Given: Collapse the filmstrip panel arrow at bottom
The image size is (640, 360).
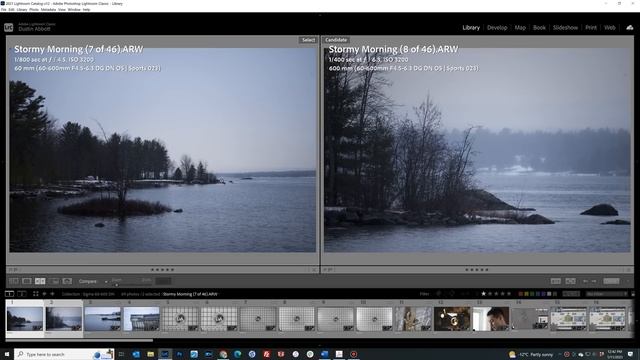Looking at the screenshot, I should point(320,345).
